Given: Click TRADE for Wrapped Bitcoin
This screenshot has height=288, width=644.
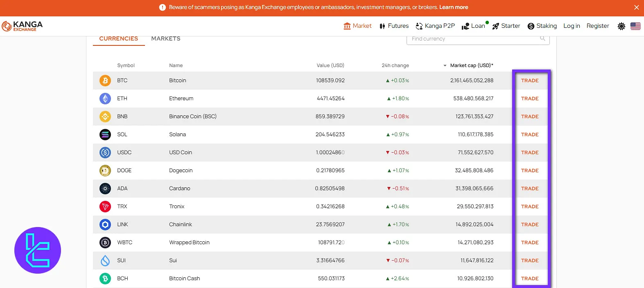Looking at the screenshot, I should tap(530, 243).
